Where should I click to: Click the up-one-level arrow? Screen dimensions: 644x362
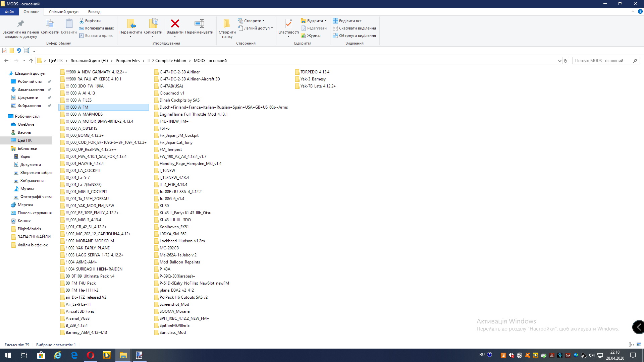coord(31,61)
